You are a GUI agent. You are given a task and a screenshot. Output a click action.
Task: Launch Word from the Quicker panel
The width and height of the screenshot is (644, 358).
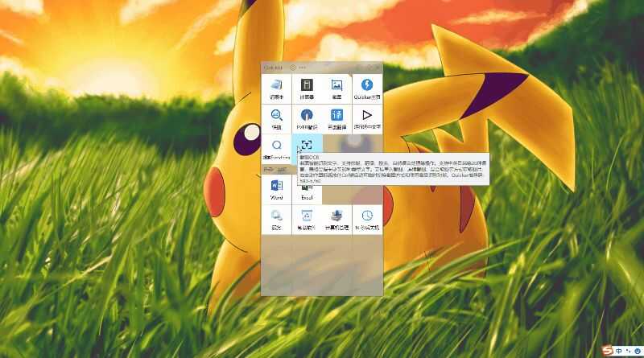(x=276, y=190)
